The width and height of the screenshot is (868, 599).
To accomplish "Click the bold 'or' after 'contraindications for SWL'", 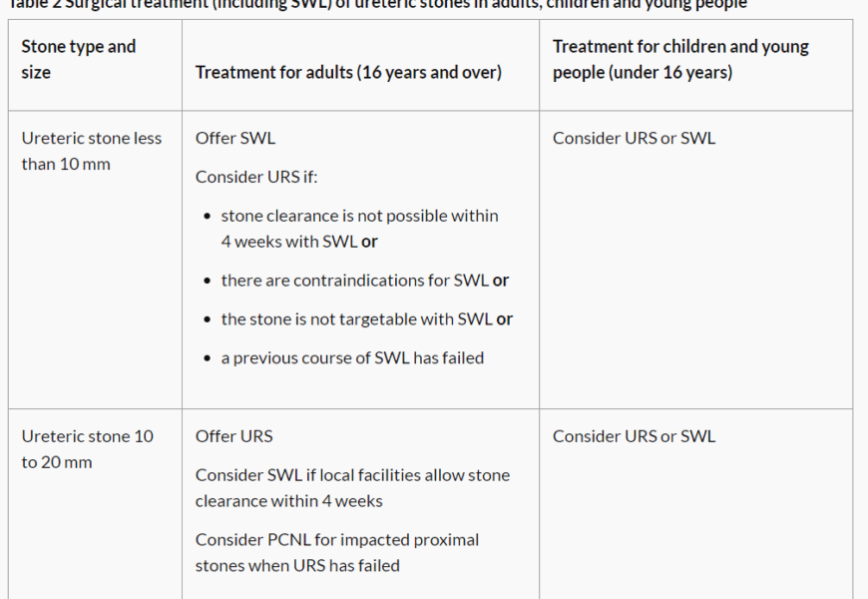I will 501,281.
